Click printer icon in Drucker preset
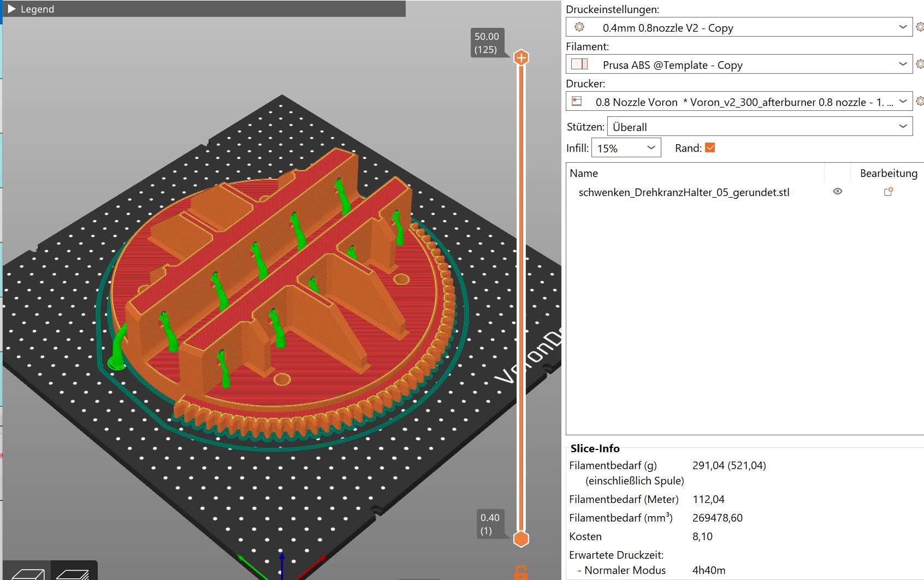Screen dimensions: 924x580 tap(577, 101)
